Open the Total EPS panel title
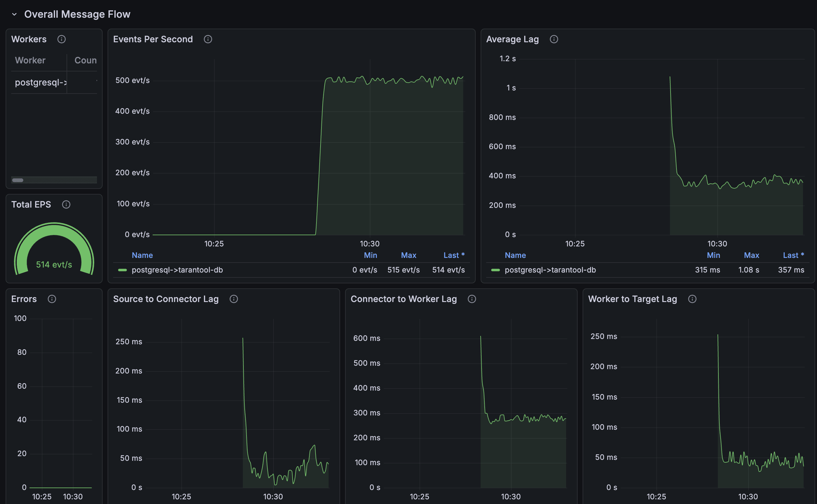Viewport: 817px width, 504px height. click(31, 205)
